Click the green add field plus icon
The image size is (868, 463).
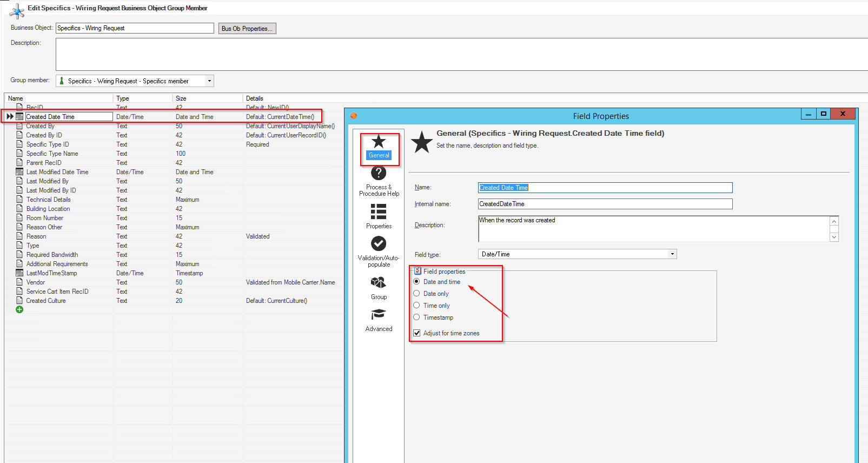point(19,309)
